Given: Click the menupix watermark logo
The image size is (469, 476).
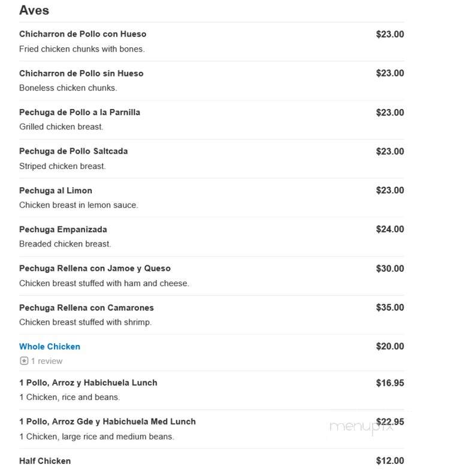Looking at the screenshot, I should click(361, 426).
